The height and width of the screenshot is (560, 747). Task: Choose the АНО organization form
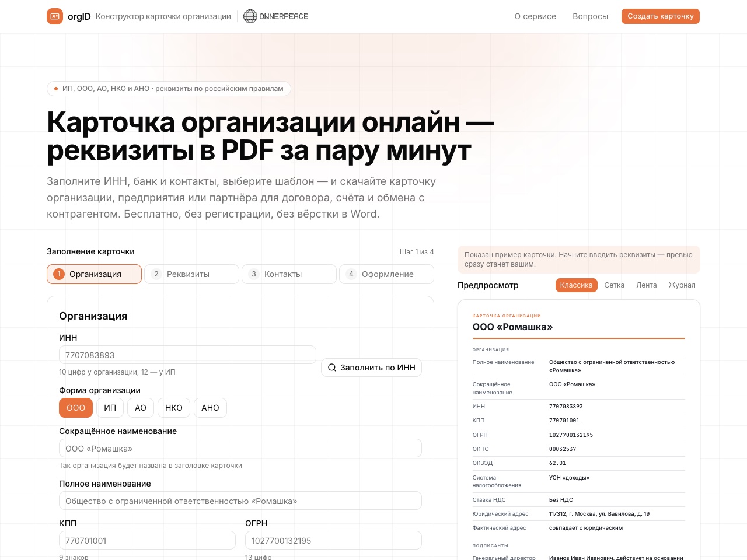coord(210,408)
